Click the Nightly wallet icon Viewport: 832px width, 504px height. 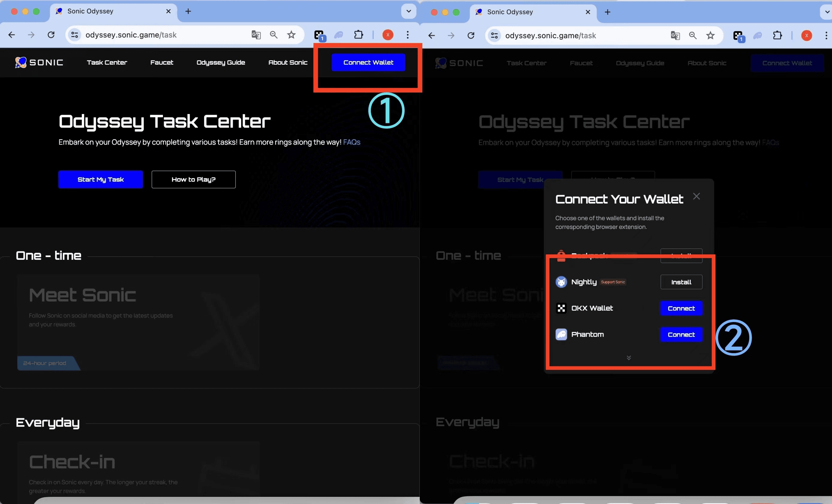(x=561, y=281)
